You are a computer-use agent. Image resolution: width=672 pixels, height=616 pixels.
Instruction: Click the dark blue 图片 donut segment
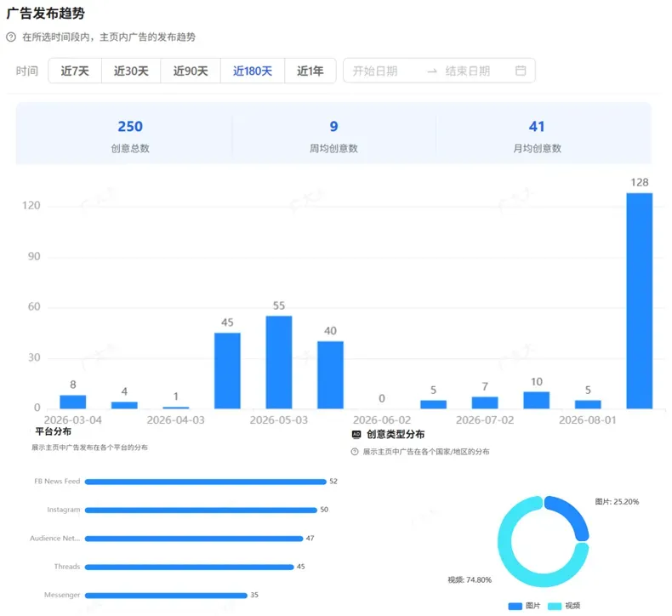[573, 514]
